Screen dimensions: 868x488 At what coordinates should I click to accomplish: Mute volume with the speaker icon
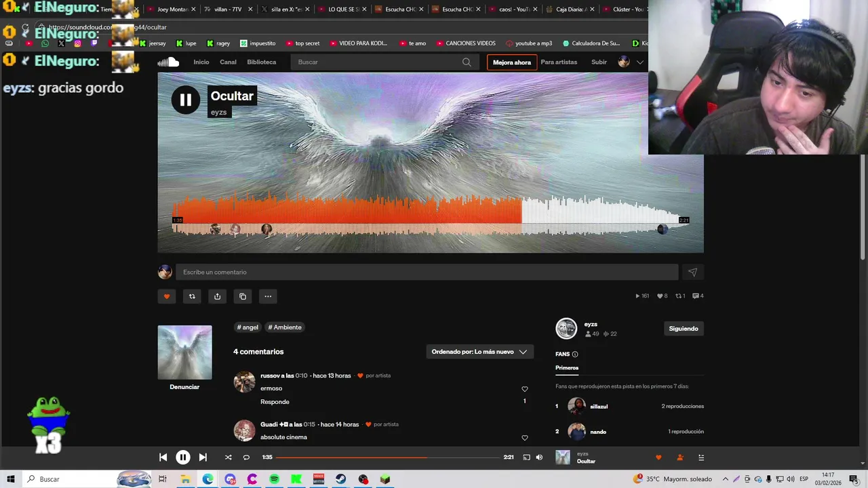pos(539,457)
